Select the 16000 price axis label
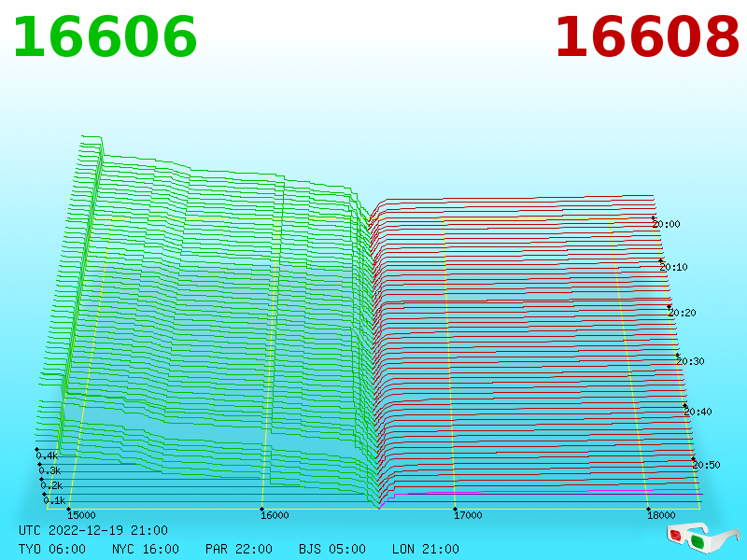Screen dimensions: 747x560 275,515
